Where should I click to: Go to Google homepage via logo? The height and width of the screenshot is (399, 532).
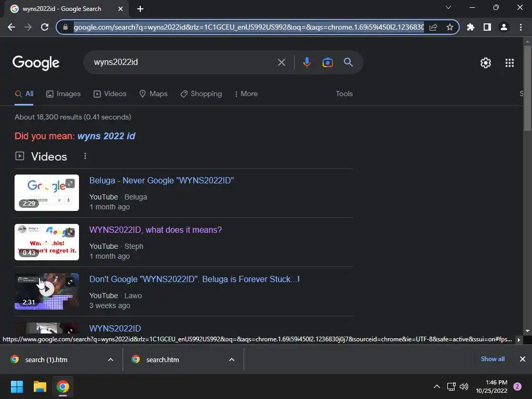36,63
